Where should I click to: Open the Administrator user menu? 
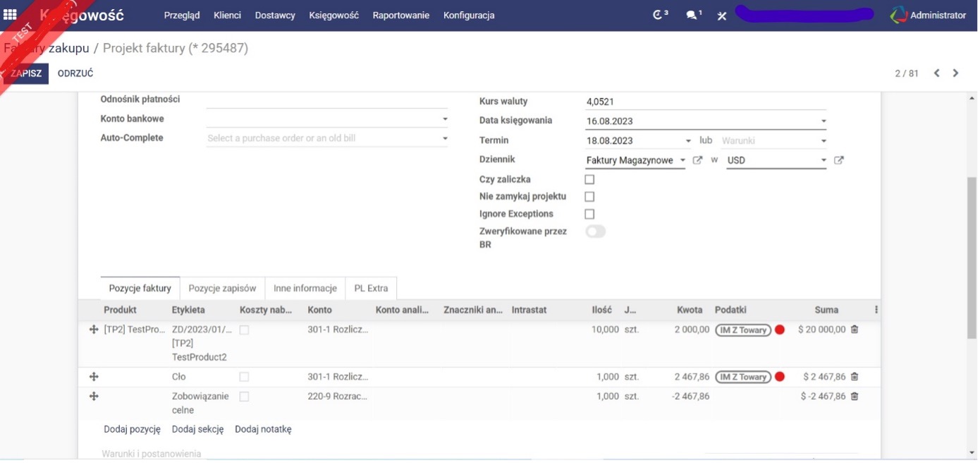[929, 15]
